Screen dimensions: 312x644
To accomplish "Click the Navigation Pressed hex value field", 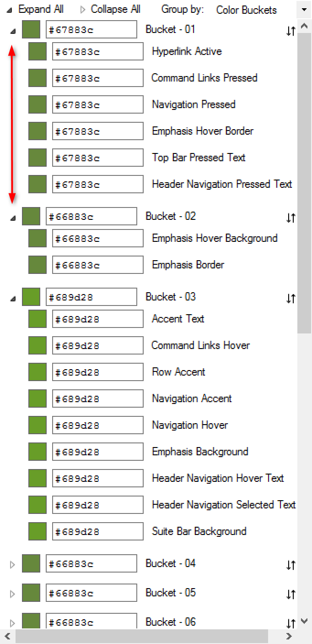I will [x=98, y=104].
